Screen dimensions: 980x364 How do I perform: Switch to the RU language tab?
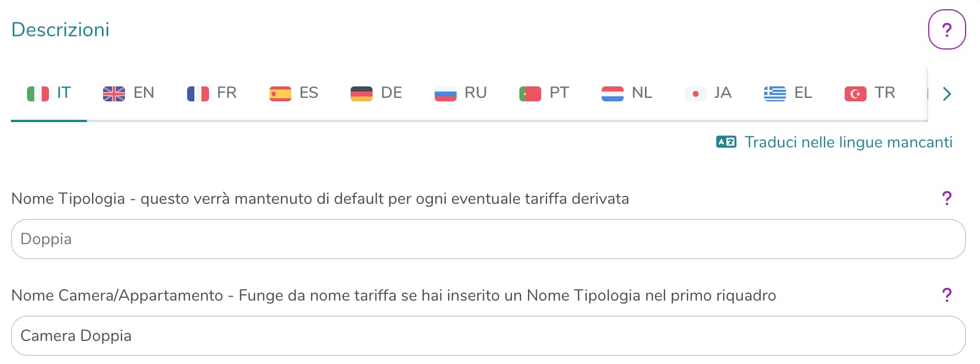click(x=461, y=93)
